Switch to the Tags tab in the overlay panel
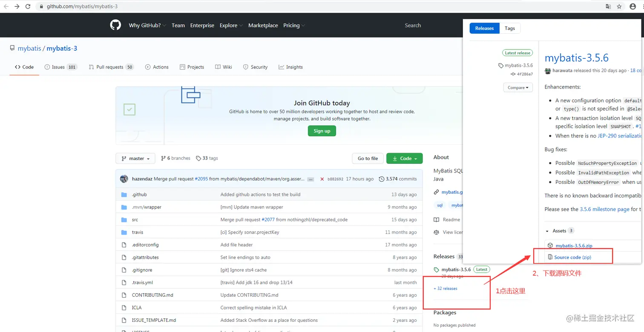Screen dimensions: 644x332 click(x=510, y=29)
